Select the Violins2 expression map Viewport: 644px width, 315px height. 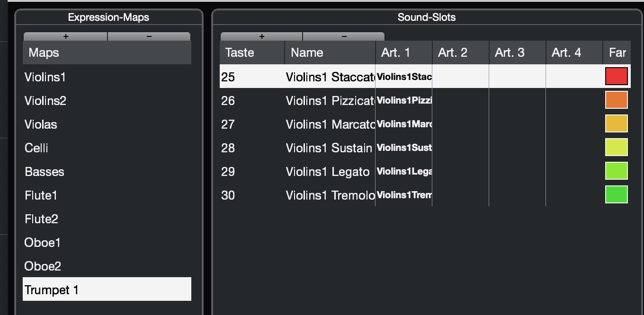point(45,101)
